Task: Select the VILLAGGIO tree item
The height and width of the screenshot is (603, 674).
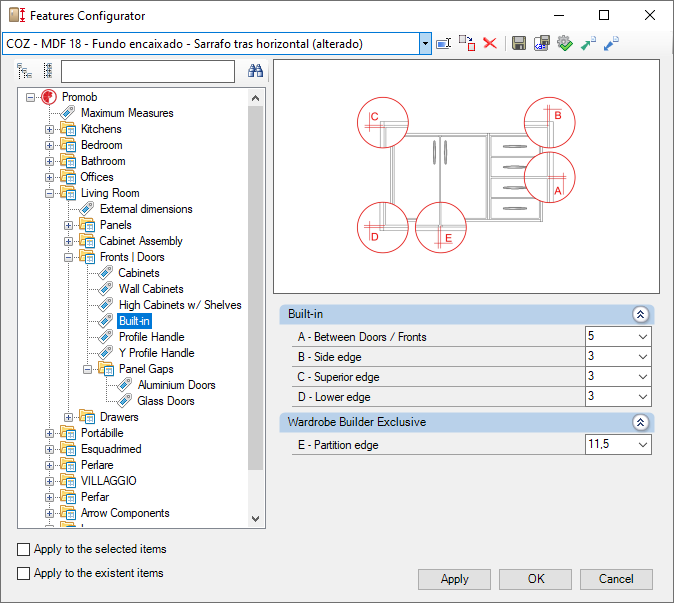Action: point(108,481)
